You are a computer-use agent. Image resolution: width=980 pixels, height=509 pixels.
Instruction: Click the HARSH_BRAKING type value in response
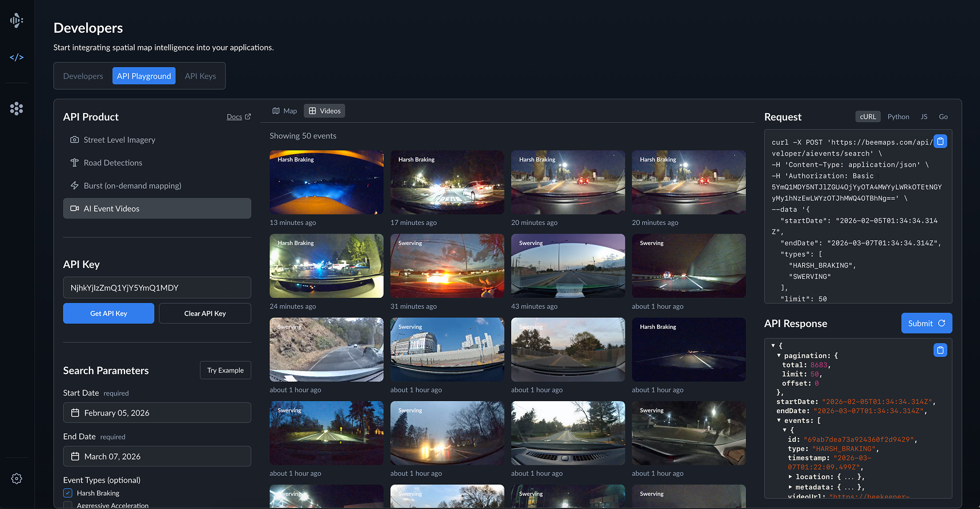click(x=843, y=449)
